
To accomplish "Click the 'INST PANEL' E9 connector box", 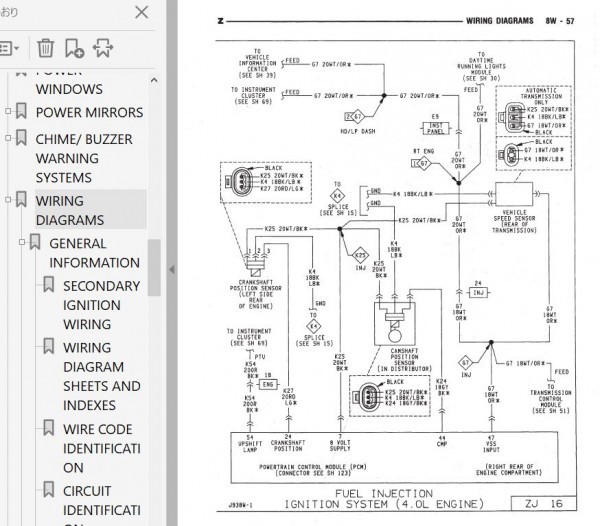I will (435, 128).
